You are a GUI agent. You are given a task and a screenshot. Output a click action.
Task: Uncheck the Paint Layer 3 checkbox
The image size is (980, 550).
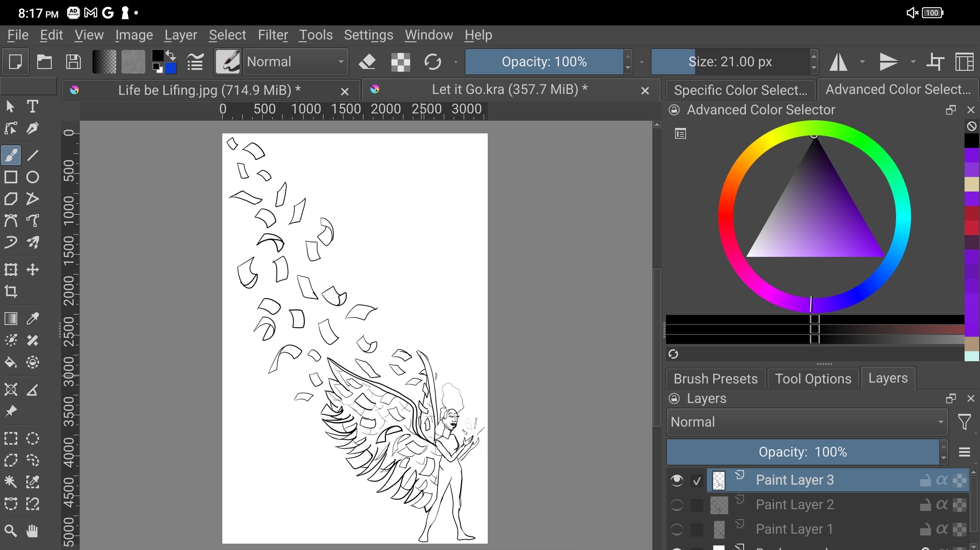coord(697,481)
